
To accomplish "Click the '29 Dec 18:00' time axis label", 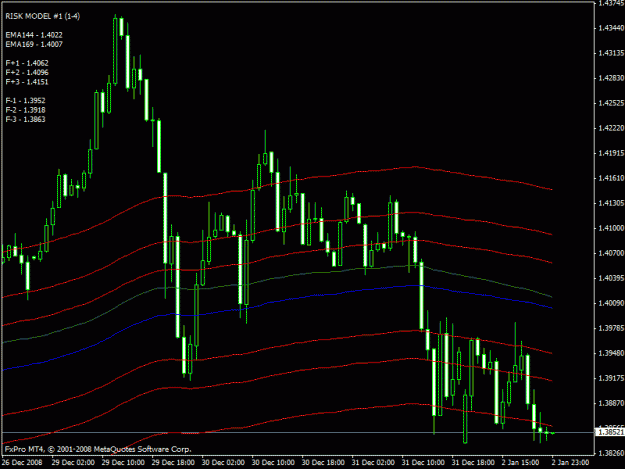I will 173,463.
